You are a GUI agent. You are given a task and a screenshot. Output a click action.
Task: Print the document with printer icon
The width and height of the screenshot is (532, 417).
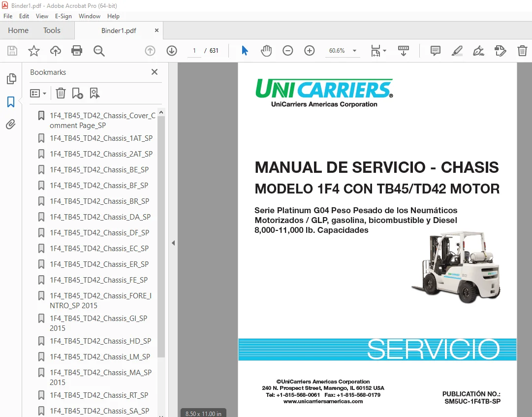77,51
